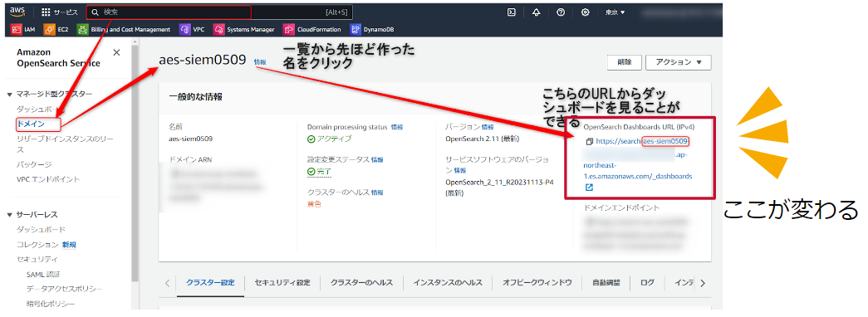Viewport: 868px width, 317px height.
Task: Open the settings gear icon
Action: 585,12
